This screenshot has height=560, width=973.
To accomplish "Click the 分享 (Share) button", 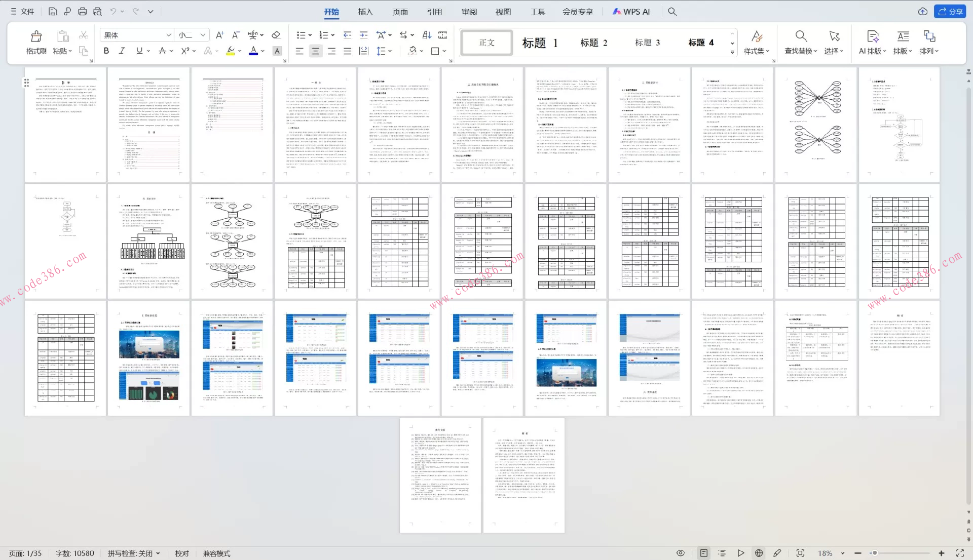I will point(950,11).
